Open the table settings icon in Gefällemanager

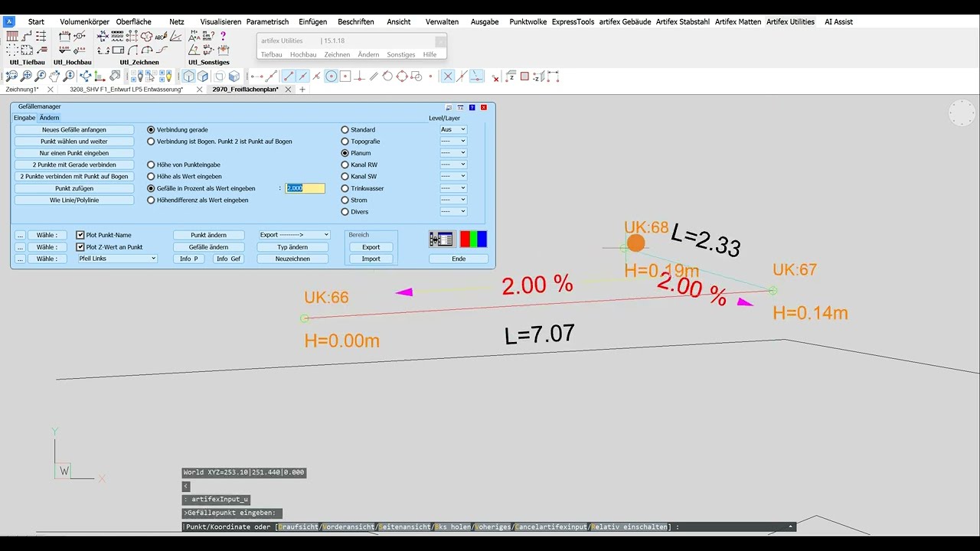(441, 240)
